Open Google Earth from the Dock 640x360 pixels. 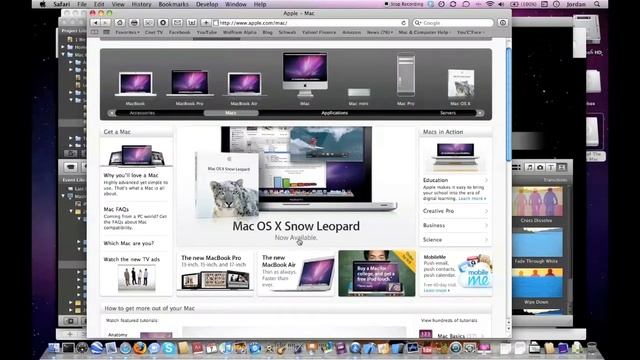96,348
